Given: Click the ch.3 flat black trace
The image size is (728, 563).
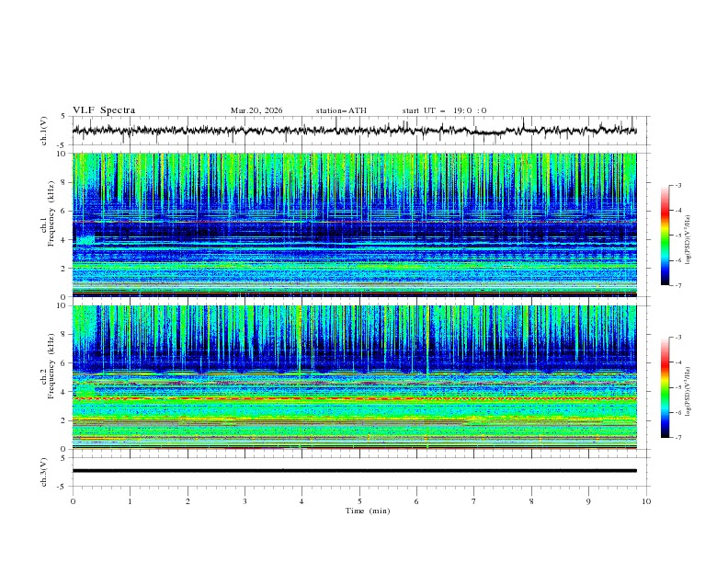Looking at the screenshot, I should [354, 471].
